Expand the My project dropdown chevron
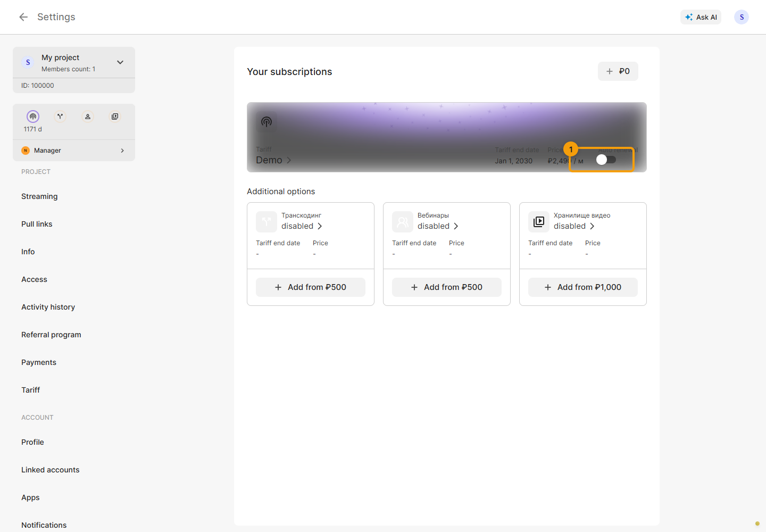766x532 pixels. 120,62
